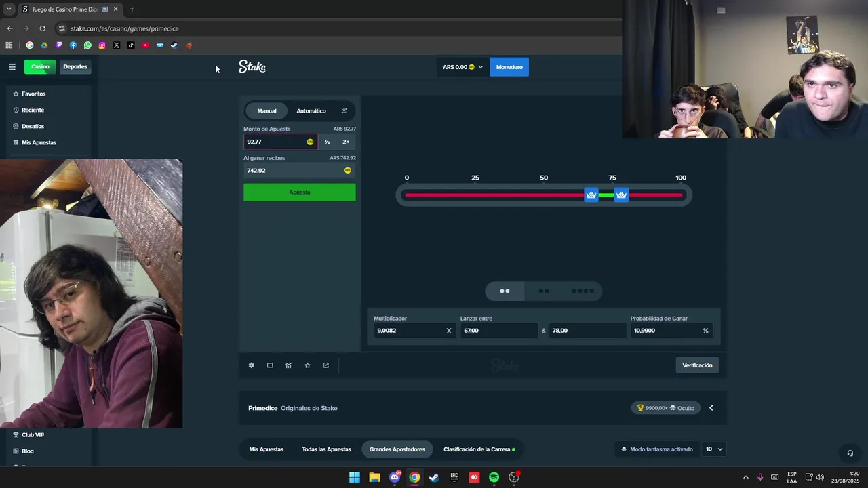This screenshot has width=868, height=488.
Task: Click the swap arrows icon beside Automático
Action: [x=344, y=110]
